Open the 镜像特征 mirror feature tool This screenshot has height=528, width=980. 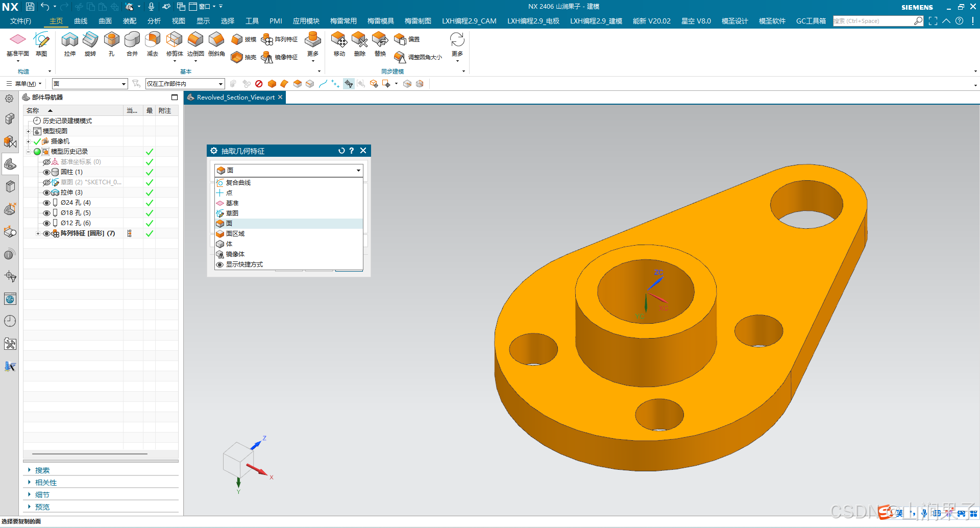click(x=279, y=57)
